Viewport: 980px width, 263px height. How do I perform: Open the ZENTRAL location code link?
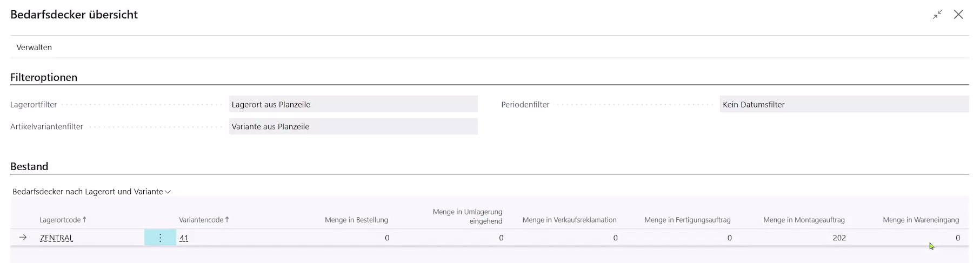[x=56, y=238]
